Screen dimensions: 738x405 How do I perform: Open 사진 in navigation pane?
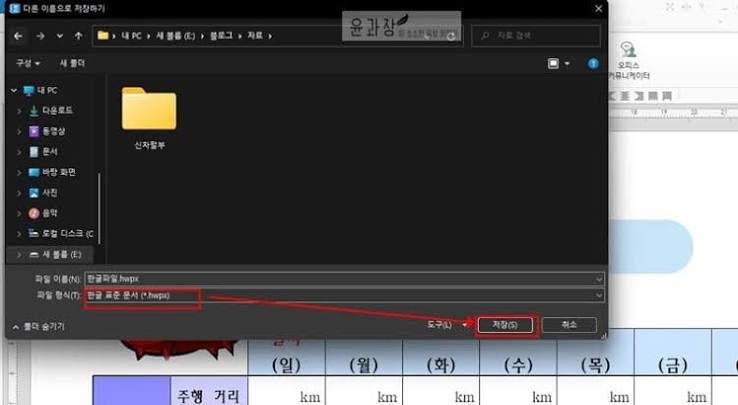[x=50, y=193]
